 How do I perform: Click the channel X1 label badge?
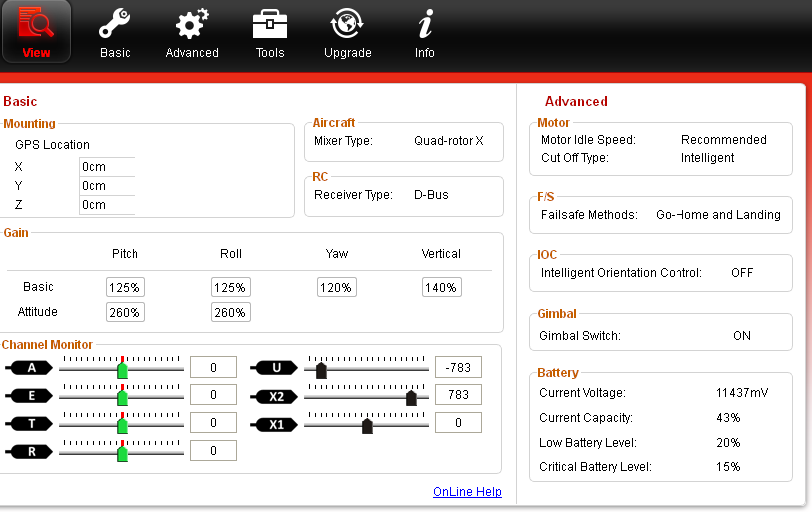[274, 425]
